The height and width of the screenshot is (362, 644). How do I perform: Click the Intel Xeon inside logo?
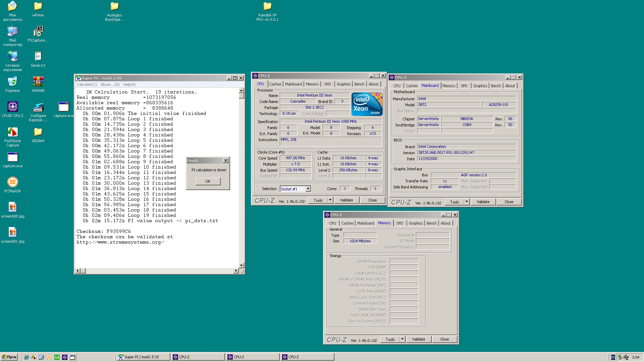pyautogui.click(x=367, y=104)
